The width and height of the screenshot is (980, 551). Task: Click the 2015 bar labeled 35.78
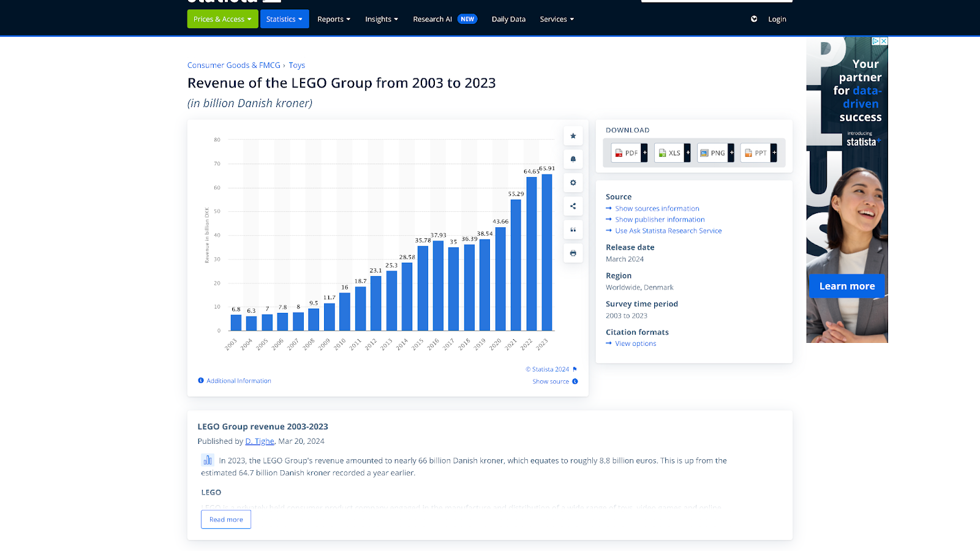coord(423,288)
